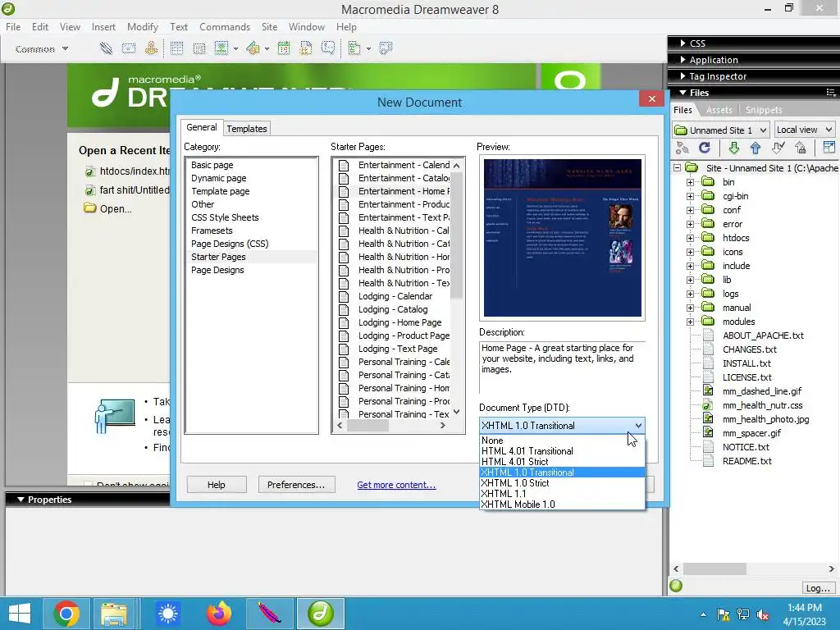840x630 pixels.
Task: Open the Unnamed Site 1 site dropdown
Action: (x=721, y=130)
